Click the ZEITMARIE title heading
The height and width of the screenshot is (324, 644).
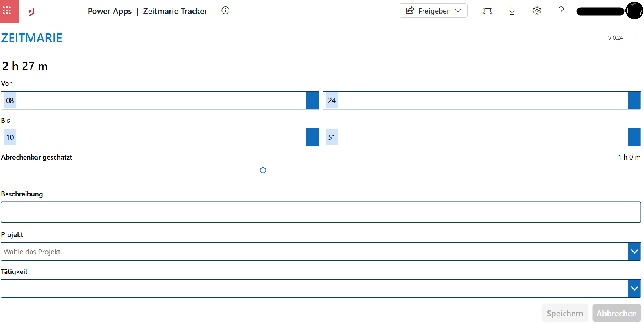pyautogui.click(x=32, y=38)
